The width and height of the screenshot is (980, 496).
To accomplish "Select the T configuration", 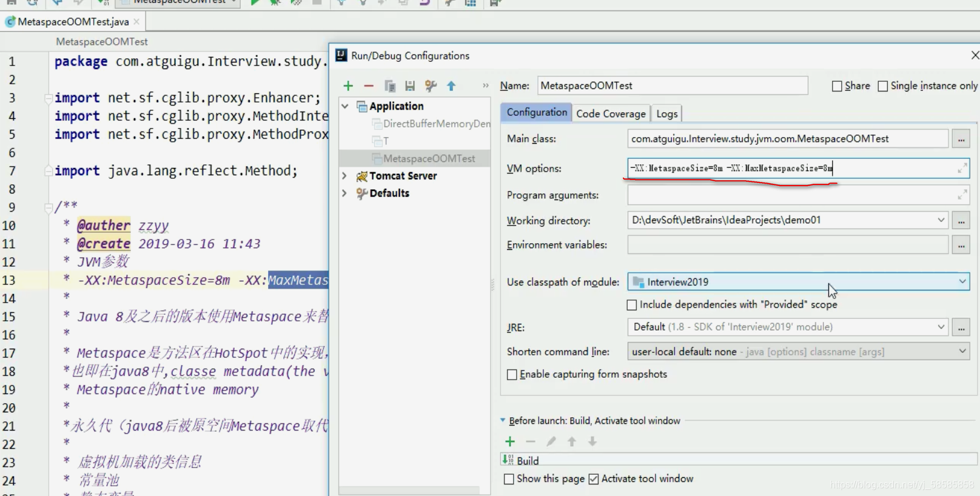I will [x=386, y=141].
